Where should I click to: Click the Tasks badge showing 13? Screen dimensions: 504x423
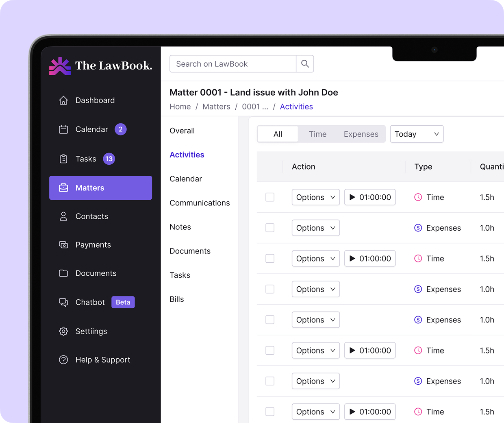(109, 159)
